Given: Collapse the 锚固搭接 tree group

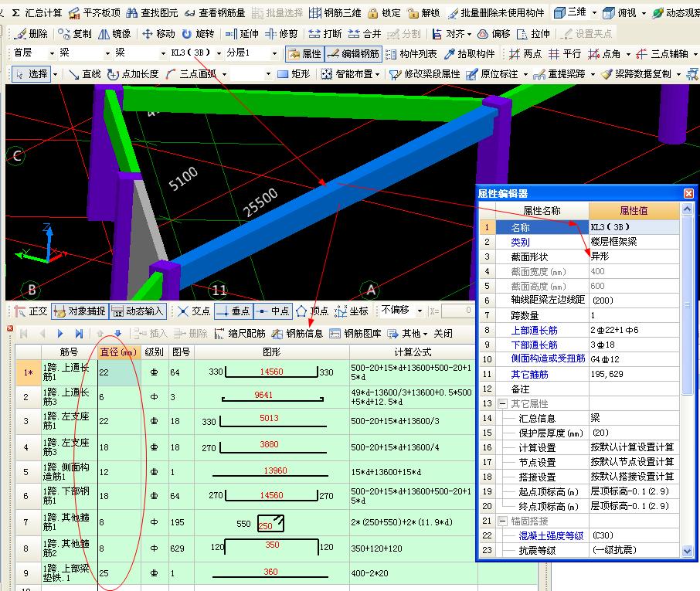Looking at the screenshot, I should [x=502, y=521].
